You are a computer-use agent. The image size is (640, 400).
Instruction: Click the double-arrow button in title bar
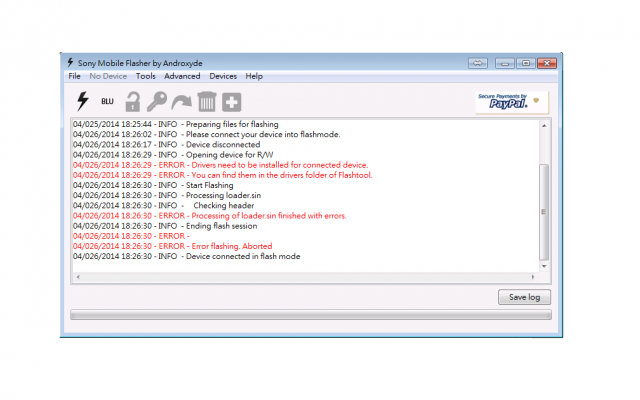(x=478, y=63)
